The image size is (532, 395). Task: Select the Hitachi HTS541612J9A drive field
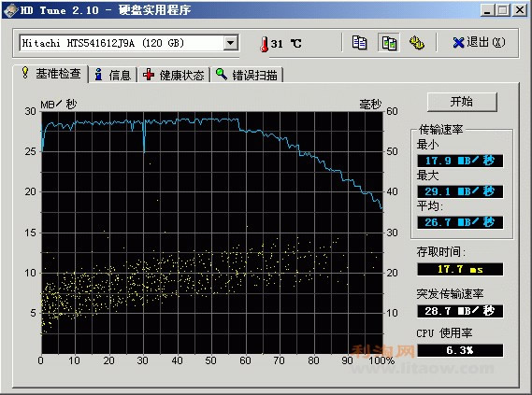coord(129,43)
